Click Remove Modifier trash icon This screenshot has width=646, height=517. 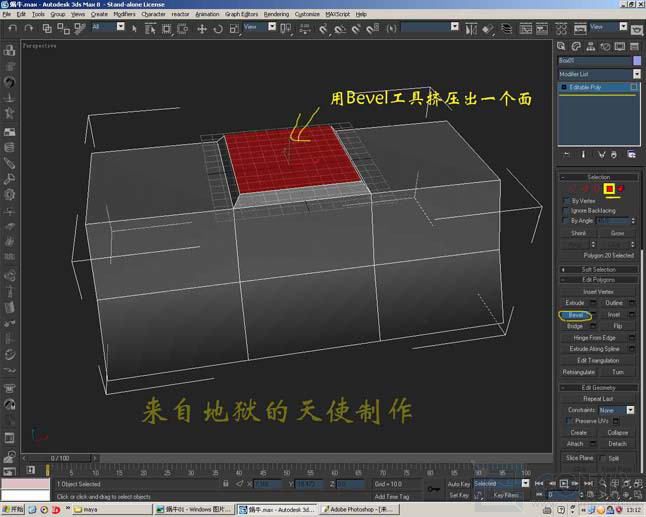tap(614, 154)
